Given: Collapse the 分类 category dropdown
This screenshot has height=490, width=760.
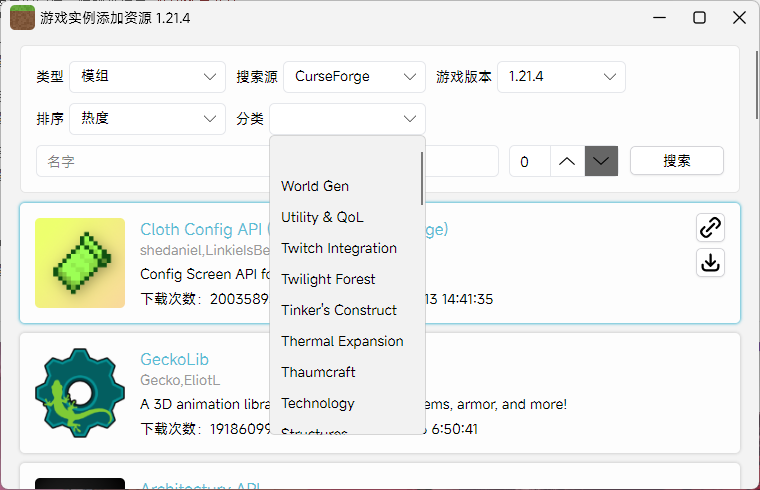Looking at the screenshot, I should pos(347,119).
